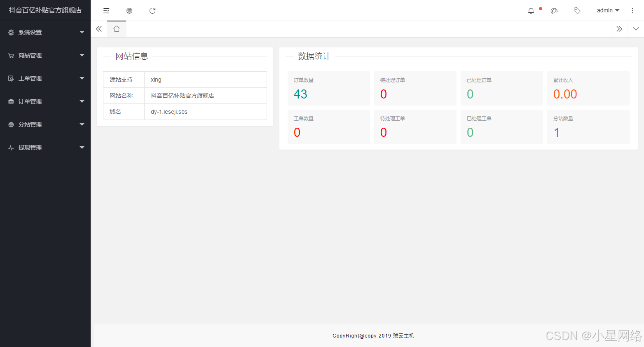
Task: Expand the 系统设置 sidebar menu
Action: coord(45,32)
